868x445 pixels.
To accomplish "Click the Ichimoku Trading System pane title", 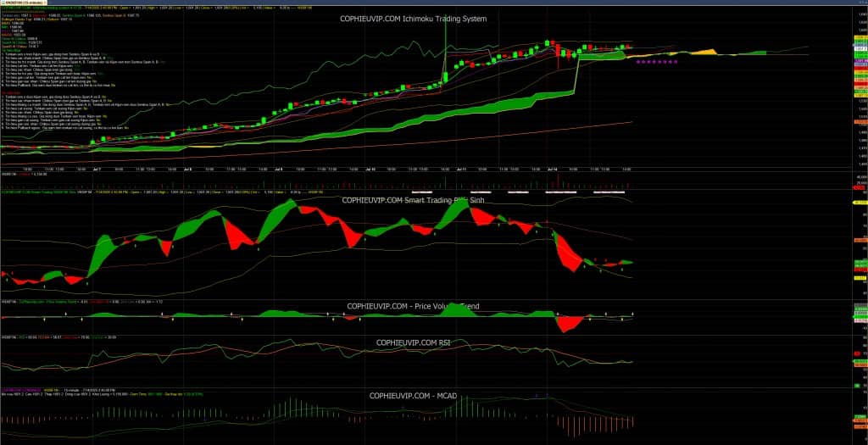I will pos(413,19).
